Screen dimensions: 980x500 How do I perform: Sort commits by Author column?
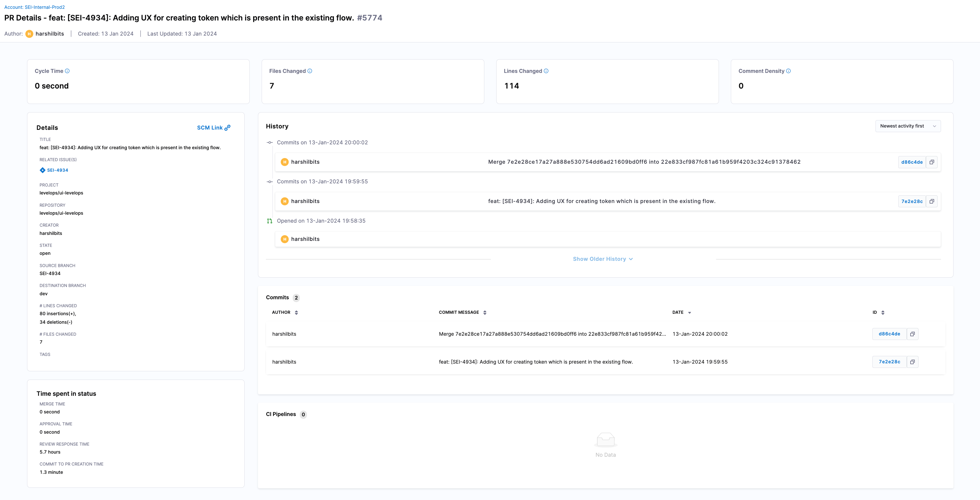point(296,313)
